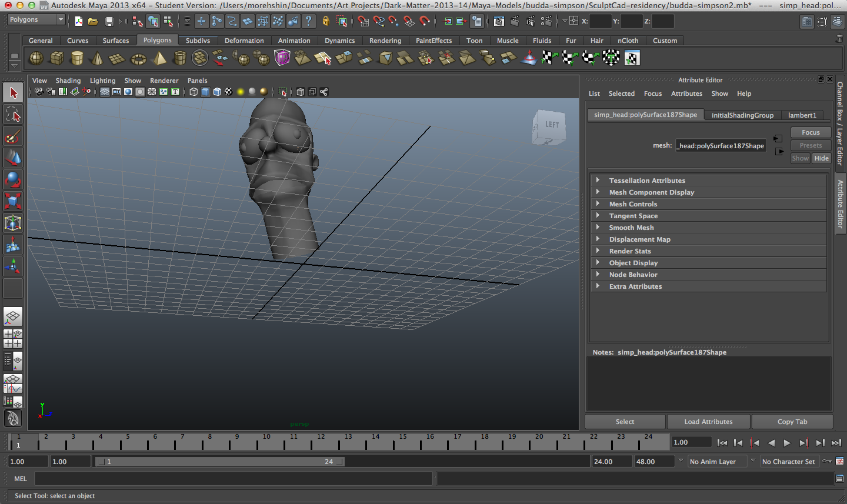Click the Lock selection padlock icon

[326, 21]
